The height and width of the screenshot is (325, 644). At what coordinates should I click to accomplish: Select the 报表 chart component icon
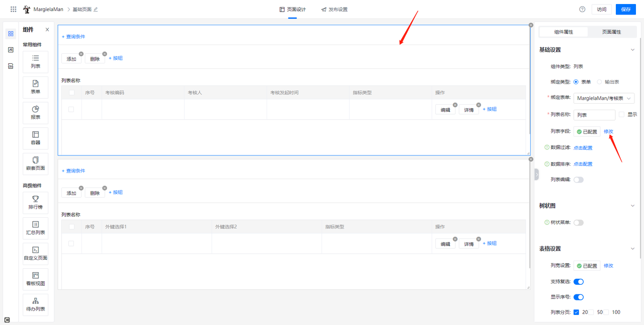[x=35, y=110]
